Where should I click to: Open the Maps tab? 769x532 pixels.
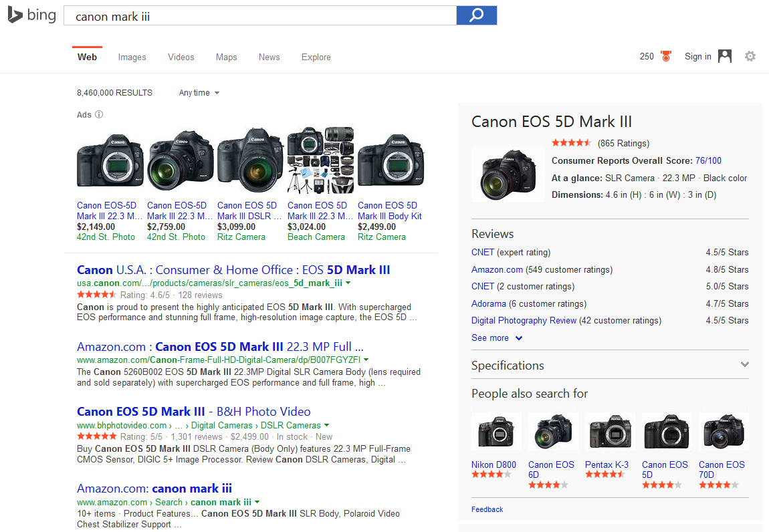[x=226, y=57]
